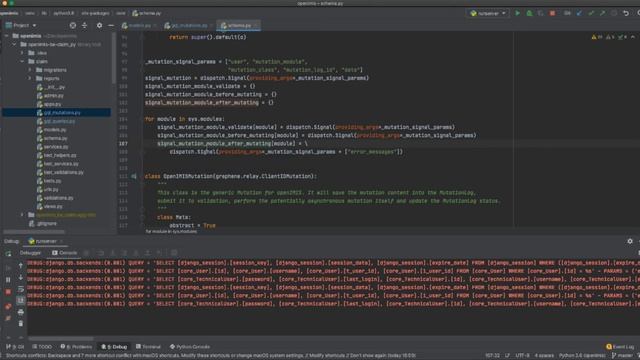This screenshot has height=360, width=640.
Task: Select gql_queries.py in the project tree
Action: (56, 121)
